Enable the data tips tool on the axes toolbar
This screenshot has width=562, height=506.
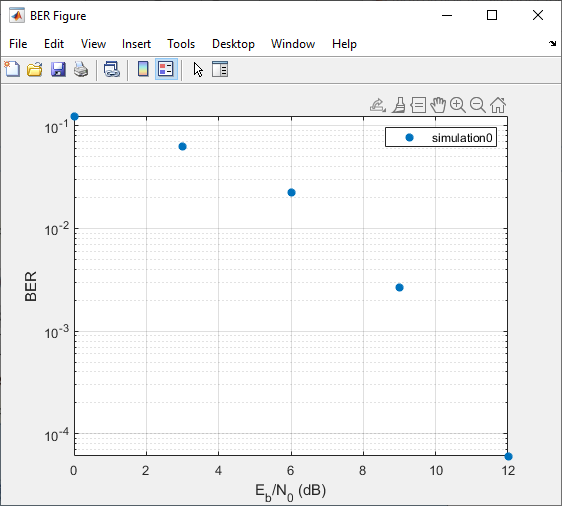[418, 105]
